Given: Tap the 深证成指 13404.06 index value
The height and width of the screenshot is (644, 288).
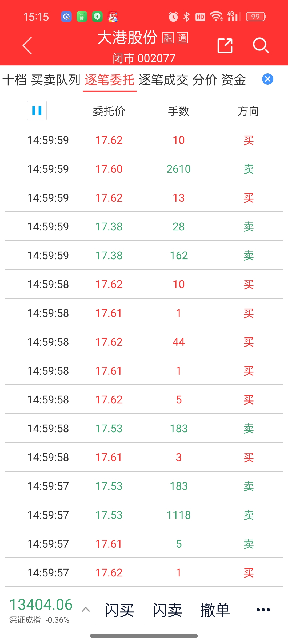Looking at the screenshot, I should (x=41, y=605).
